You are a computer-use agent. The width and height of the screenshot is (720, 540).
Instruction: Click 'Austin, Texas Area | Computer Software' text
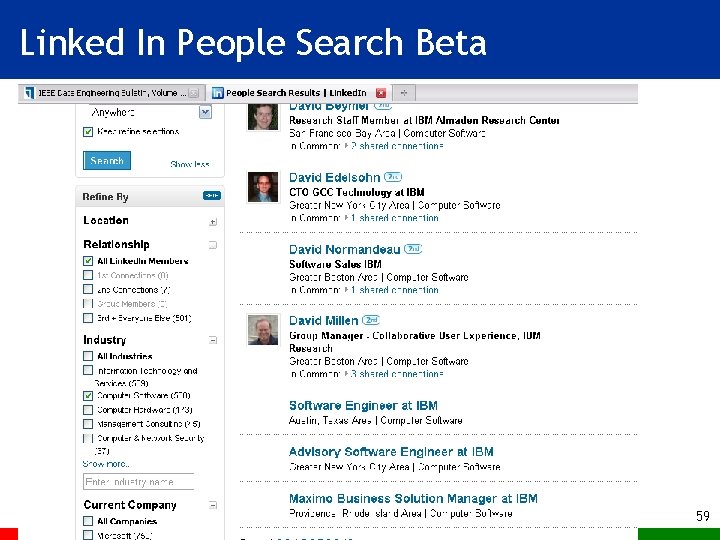376,421
